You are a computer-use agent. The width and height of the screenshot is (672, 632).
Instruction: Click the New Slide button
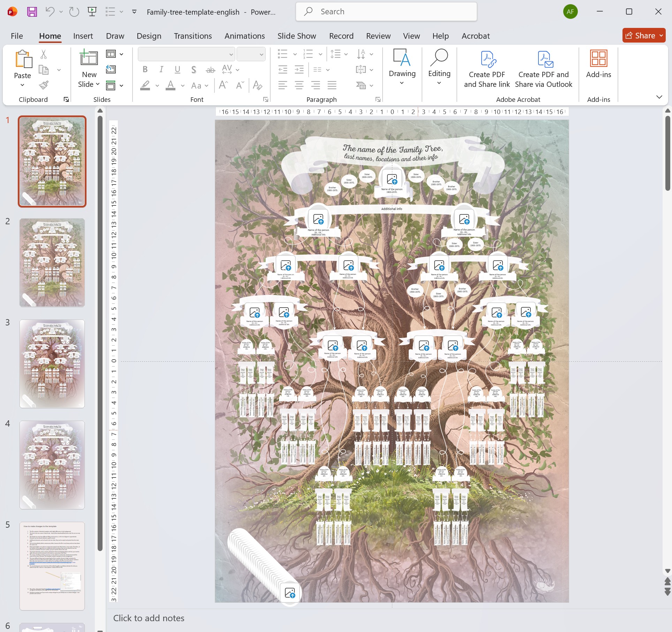89,59
